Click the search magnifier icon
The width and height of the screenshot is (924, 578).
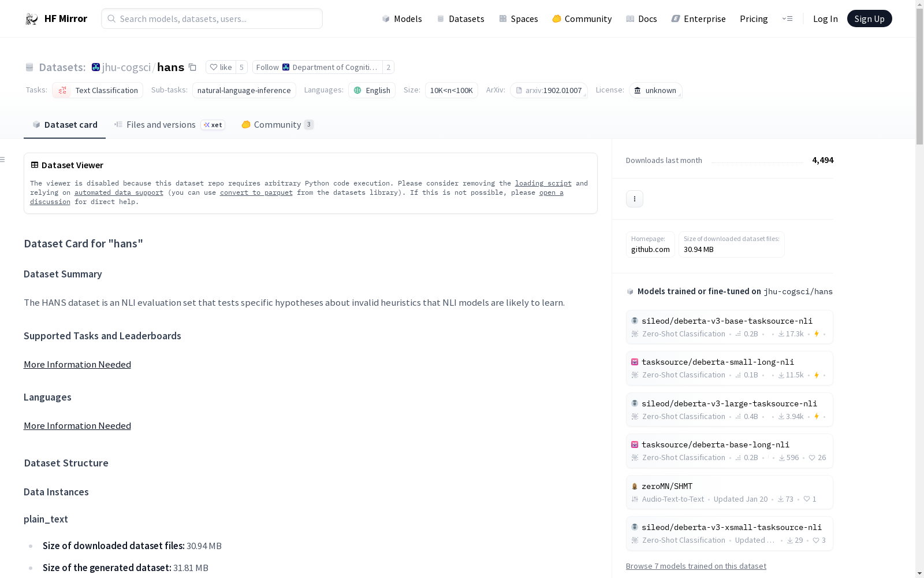click(x=111, y=19)
